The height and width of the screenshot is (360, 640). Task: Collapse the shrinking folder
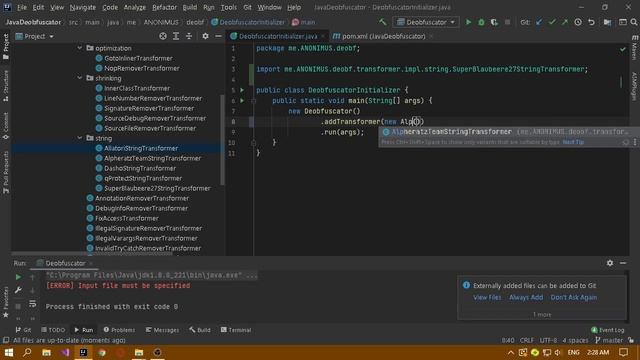(80, 78)
